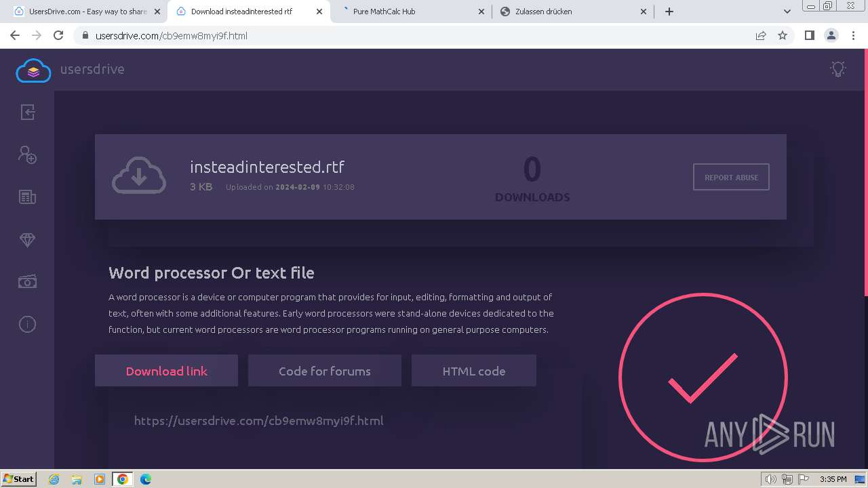
Task: Close the Zulassen drücken tab
Action: point(644,12)
